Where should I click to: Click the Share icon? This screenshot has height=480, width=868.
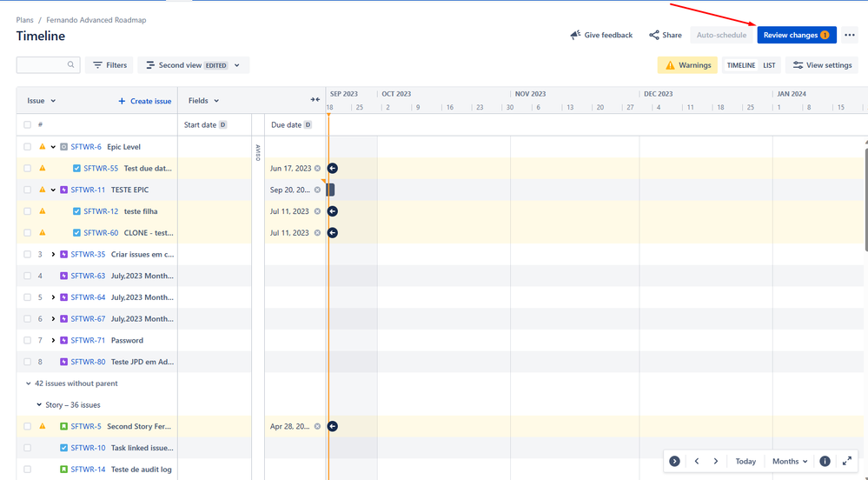pyautogui.click(x=654, y=35)
